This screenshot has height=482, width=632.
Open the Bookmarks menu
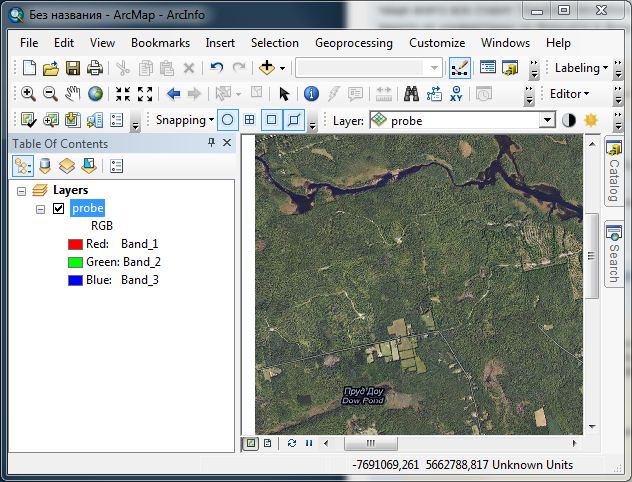click(160, 43)
